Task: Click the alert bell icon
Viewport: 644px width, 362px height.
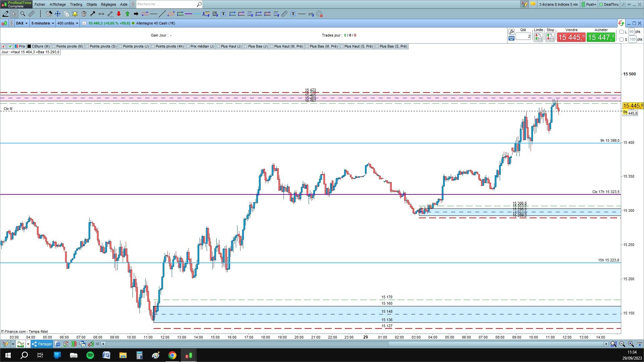Action: click(x=75, y=14)
